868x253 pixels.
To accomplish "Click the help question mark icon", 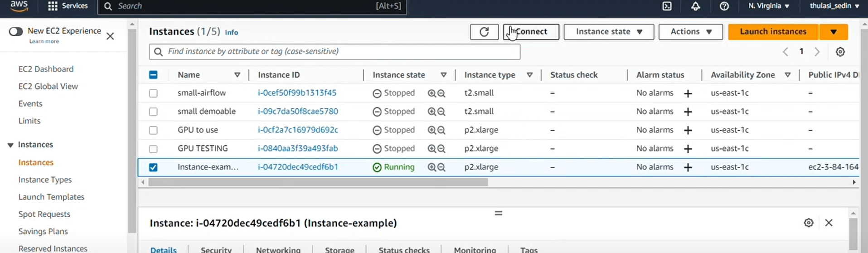I will pyautogui.click(x=724, y=6).
